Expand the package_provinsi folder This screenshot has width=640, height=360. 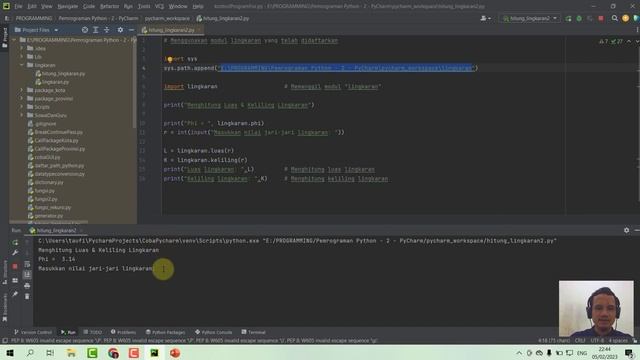tap(22, 98)
